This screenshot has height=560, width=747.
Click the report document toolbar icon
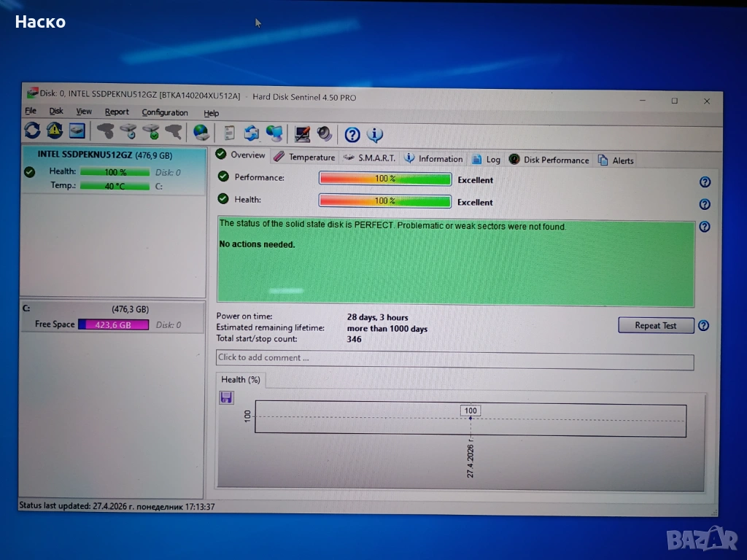point(229,133)
